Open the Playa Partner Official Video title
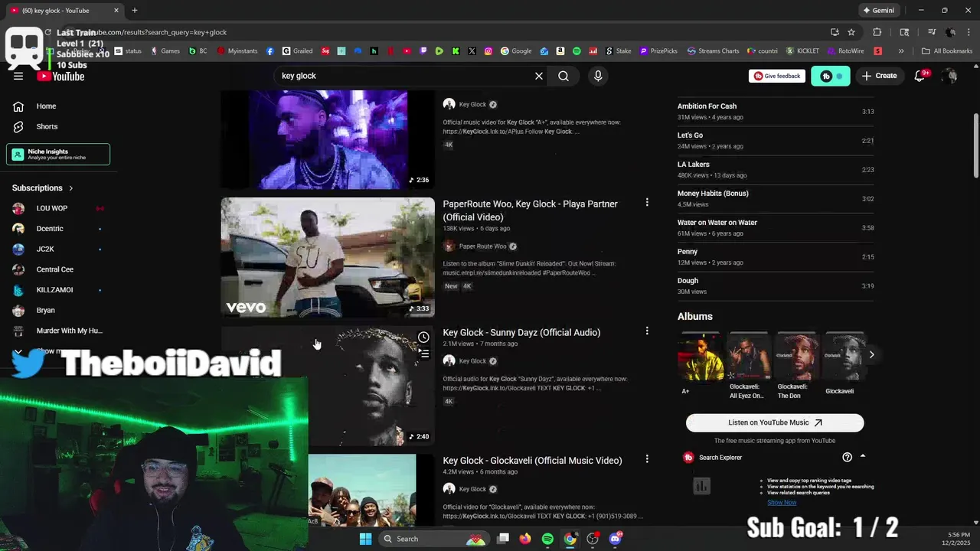Viewport: 980px width, 551px height. 530,210
